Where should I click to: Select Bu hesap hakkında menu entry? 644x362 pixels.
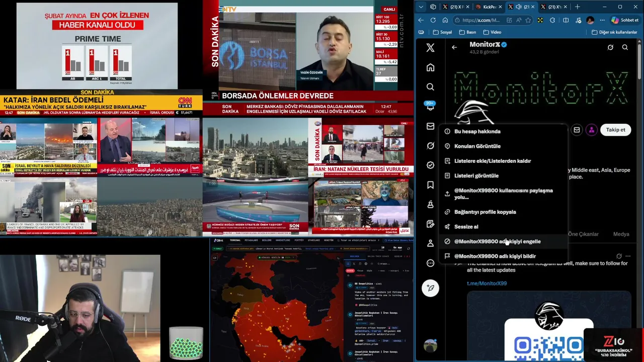(x=503, y=131)
